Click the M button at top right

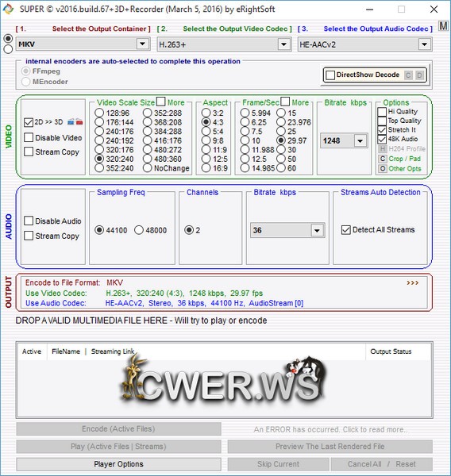click(x=443, y=26)
